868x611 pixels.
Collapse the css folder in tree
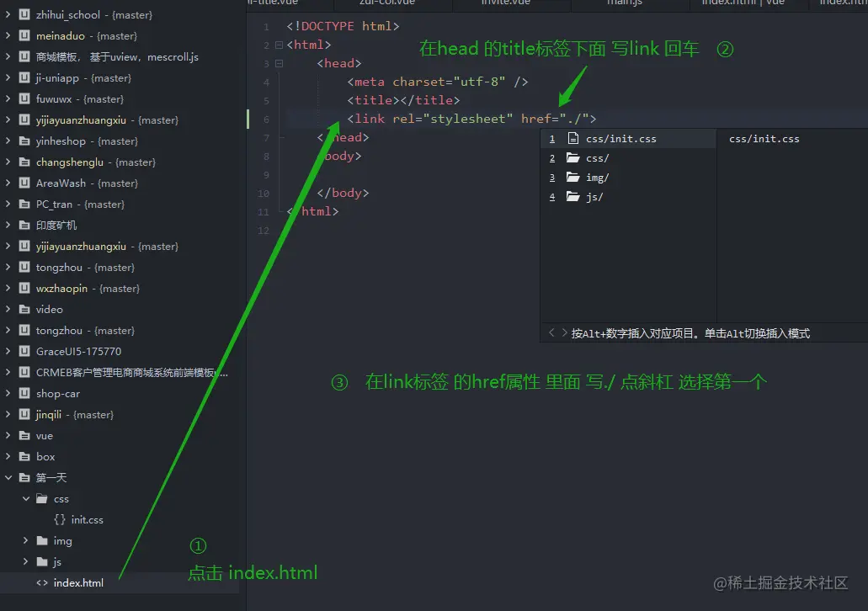tap(25, 498)
